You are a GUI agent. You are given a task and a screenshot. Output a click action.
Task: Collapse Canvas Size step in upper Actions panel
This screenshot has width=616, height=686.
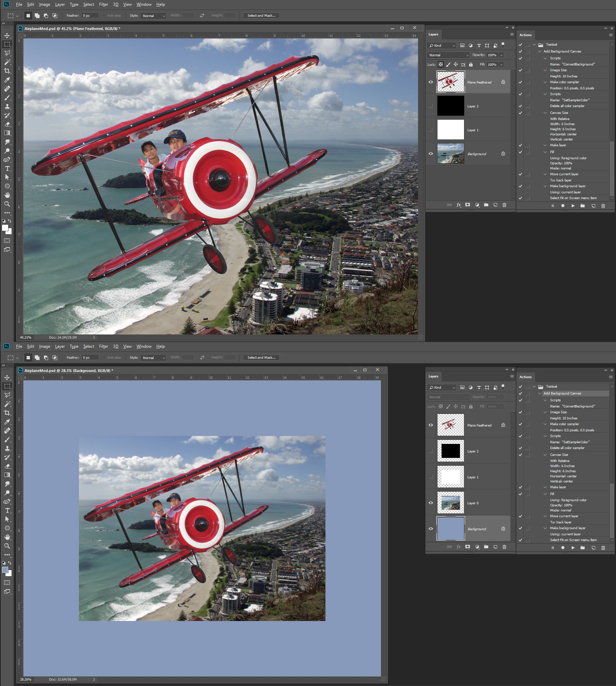point(545,113)
